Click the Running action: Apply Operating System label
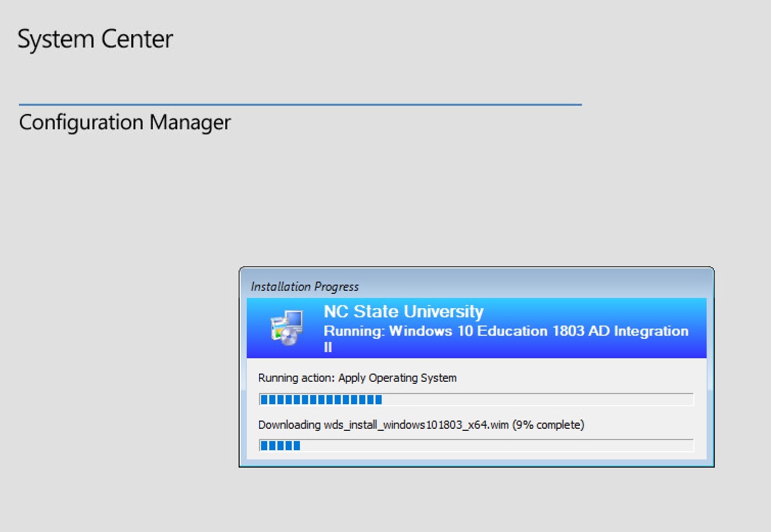771x532 pixels. 358,378
